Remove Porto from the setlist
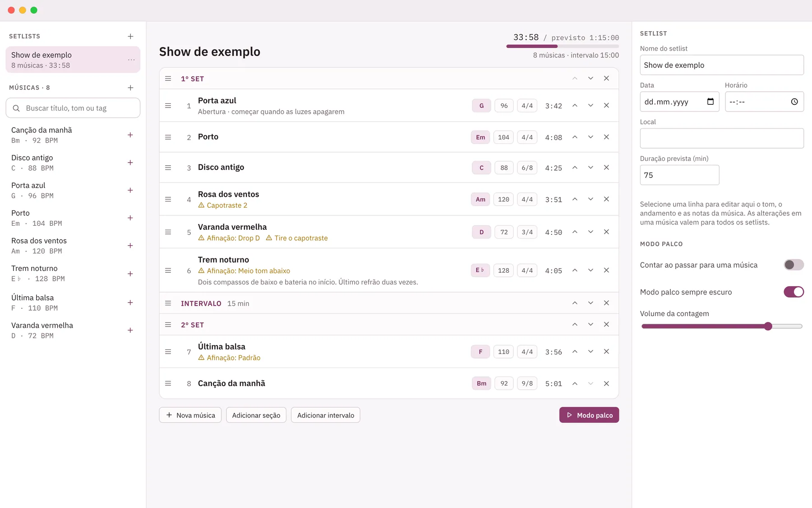812x508 pixels. [x=606, y=137]
